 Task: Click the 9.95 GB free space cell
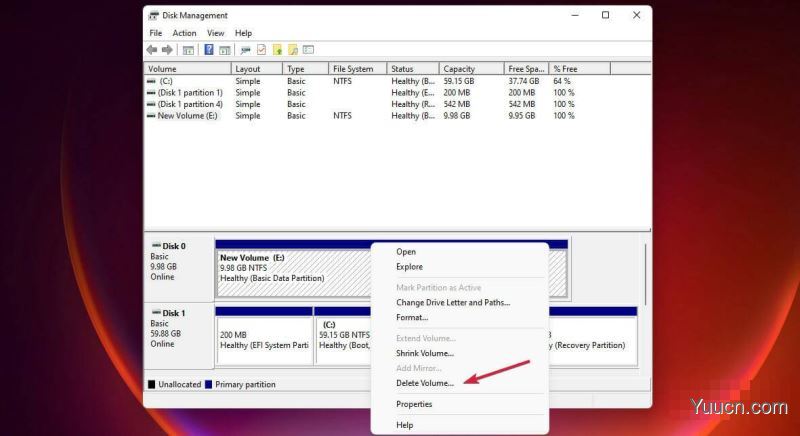coord(521,116)
